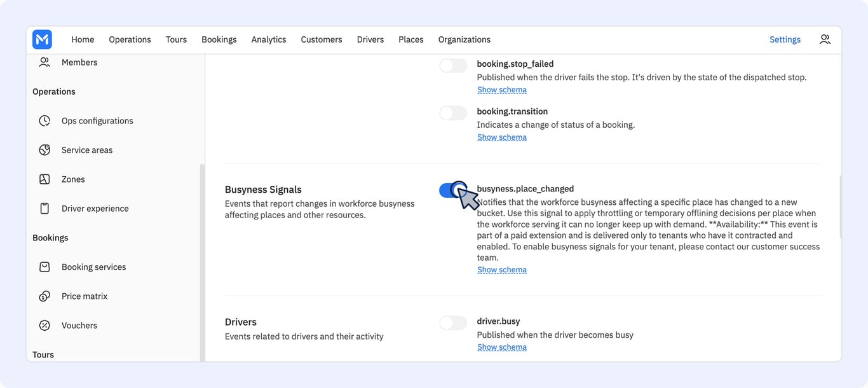Expand Show schema under busyness.place_changed
The height and width of the screenshot is (388, 868).
[x=502, y=270]
